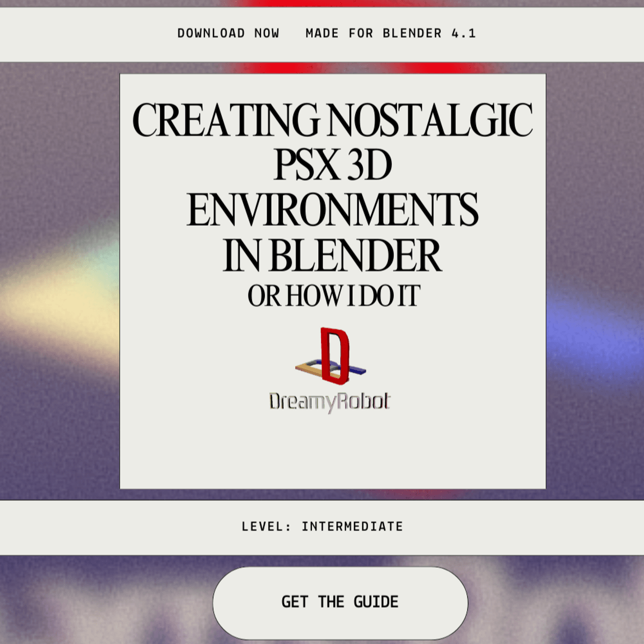Click the IN BLENDER heading line

tap(332, 256)
